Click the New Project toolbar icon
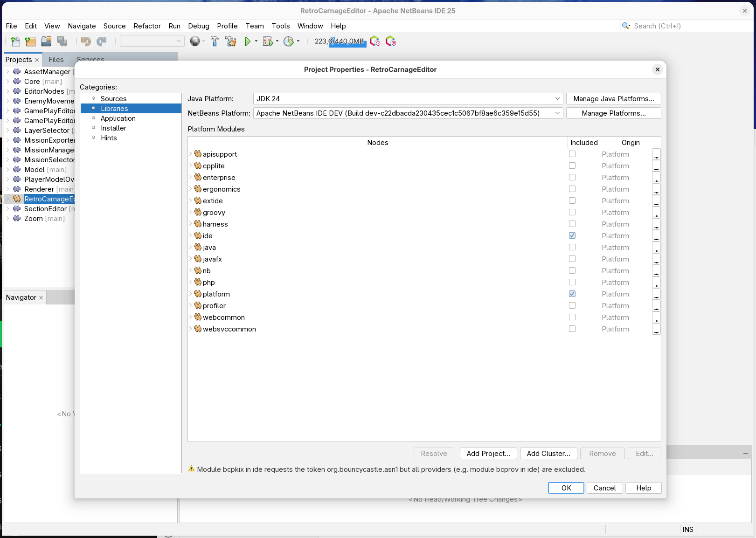The height and width of the screenshot is (538, 756). click(x=31, y=41)
